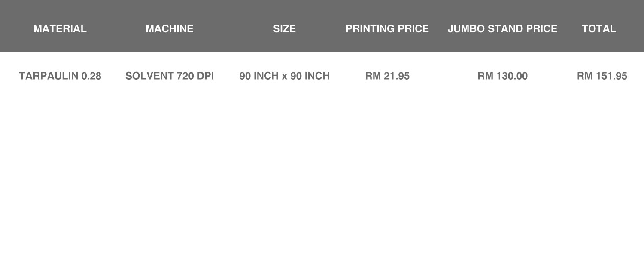Click the TOTAL column header

point(599,29)
